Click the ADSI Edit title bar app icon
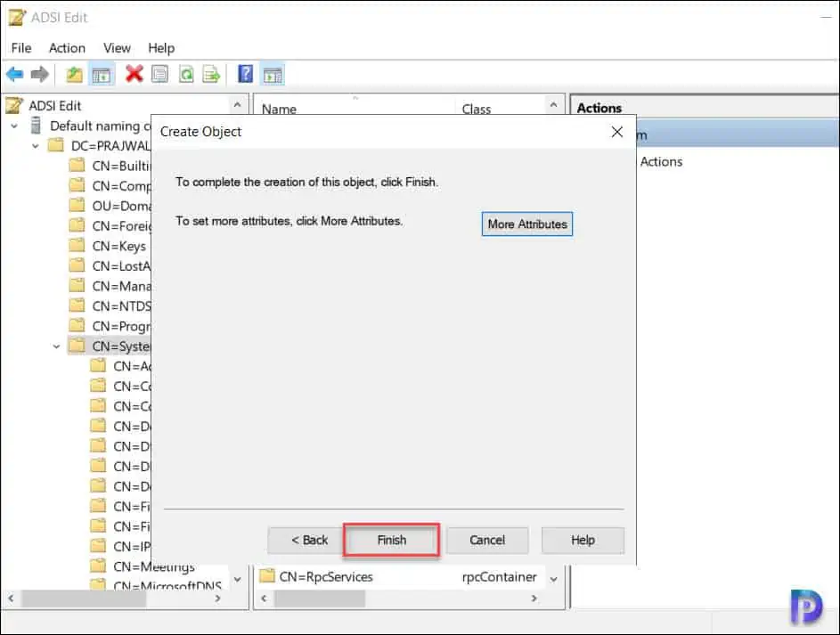Image resolution: width=840 pixels, height=635 pixels. 17,17
